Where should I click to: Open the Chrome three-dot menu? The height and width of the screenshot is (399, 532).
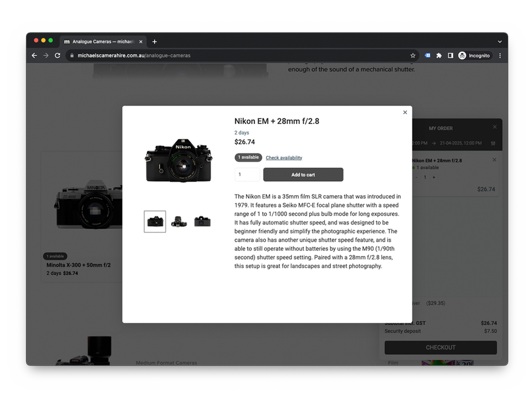click(500, 55)
